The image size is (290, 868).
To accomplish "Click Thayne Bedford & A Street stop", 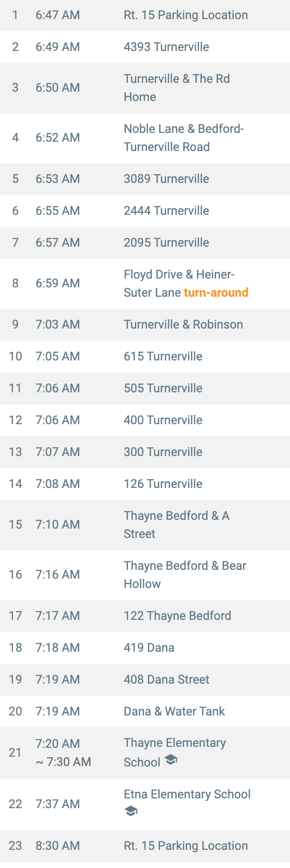I will [145, 525].
